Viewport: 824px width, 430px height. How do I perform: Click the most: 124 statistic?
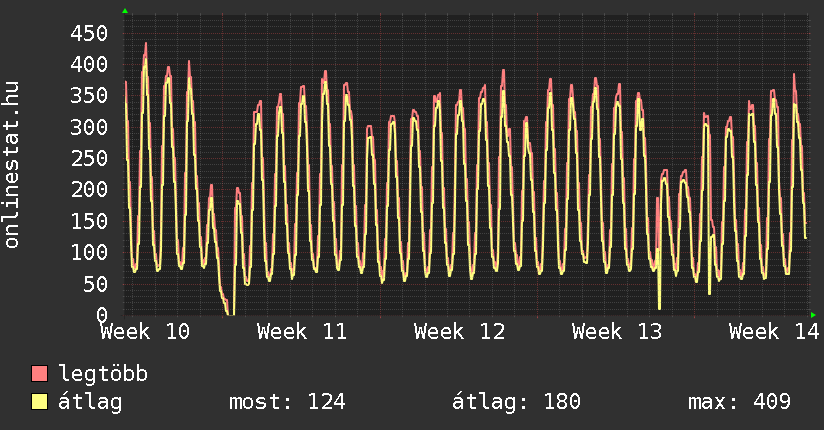point(287,402)
